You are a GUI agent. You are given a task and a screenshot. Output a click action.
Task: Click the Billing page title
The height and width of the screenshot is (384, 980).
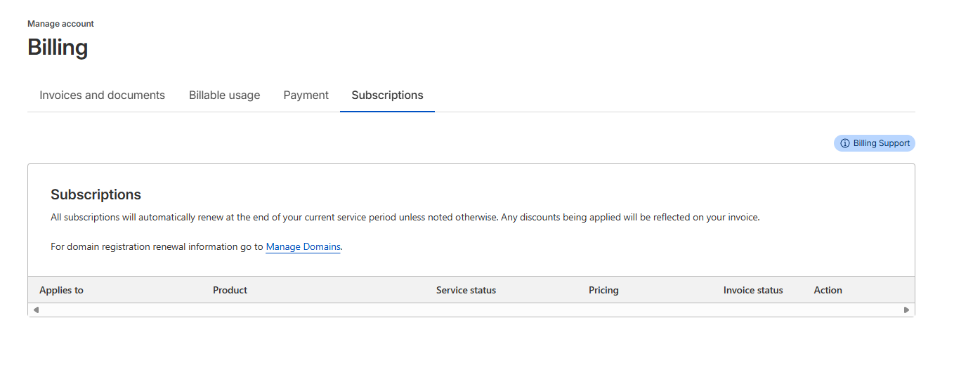[58, 48]
